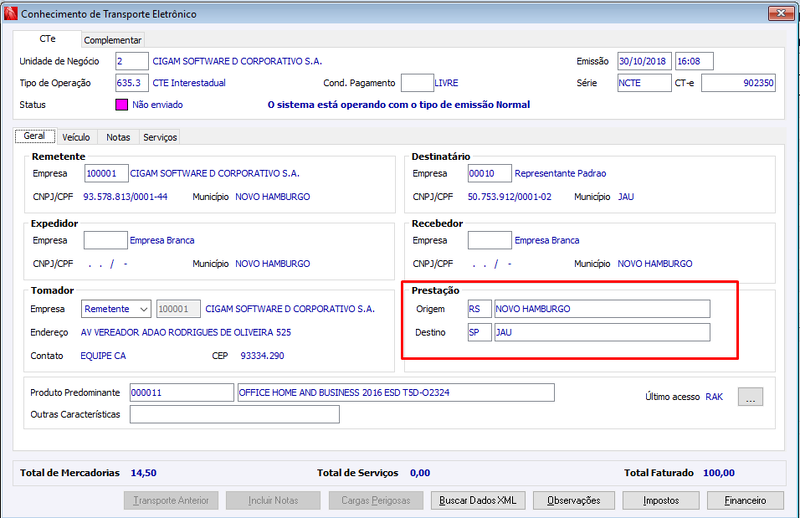This screenshot has height=518, width=800.
Task: Click the CT-e number field 902350
Action: tap(738, 83)
